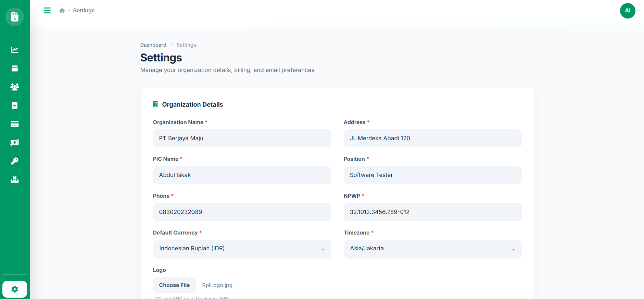Open the key icon in sidebar

click(15, 161)
